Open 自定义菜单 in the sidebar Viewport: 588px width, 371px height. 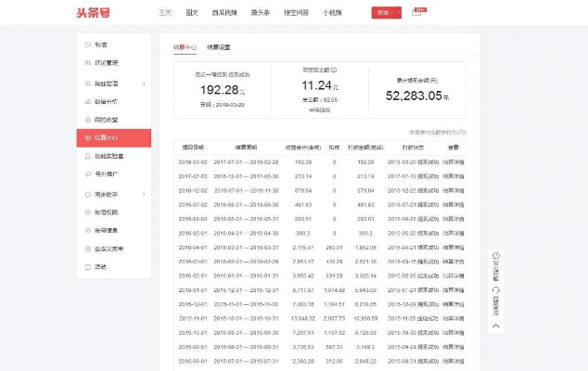(x=109, y=249)
